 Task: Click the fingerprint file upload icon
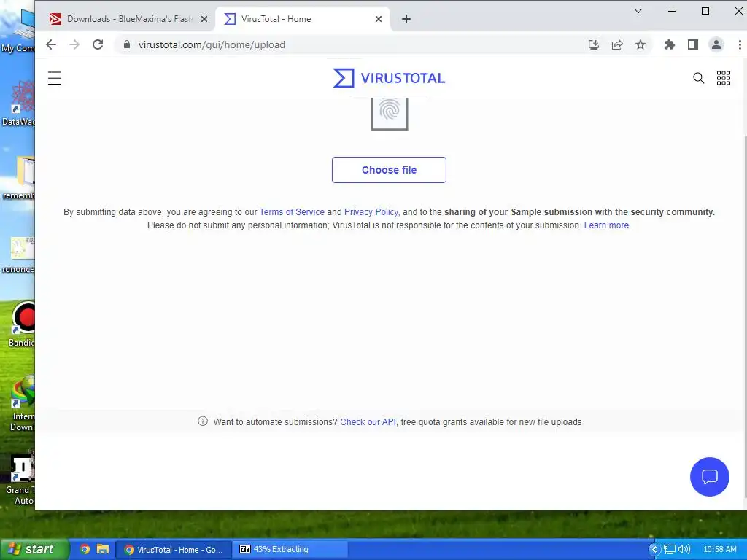(390, 113)
